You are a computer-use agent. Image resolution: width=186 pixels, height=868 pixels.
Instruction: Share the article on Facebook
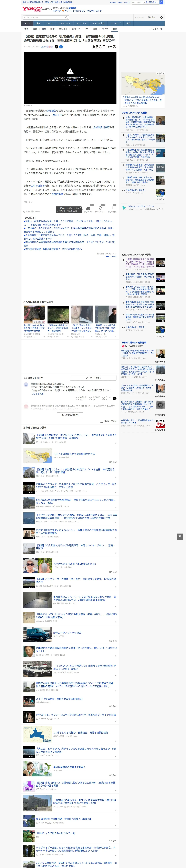(x=61, y=47)
